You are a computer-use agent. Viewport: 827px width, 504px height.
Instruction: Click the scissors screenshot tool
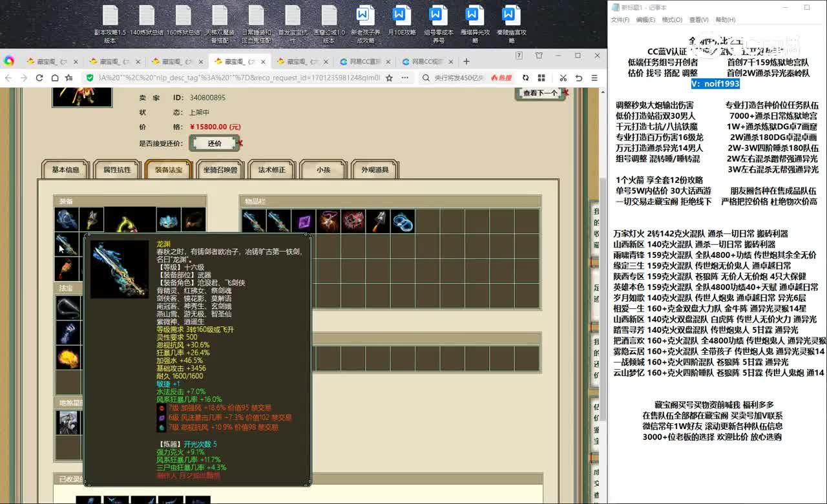pyautogui.click(x=563, y=78)
